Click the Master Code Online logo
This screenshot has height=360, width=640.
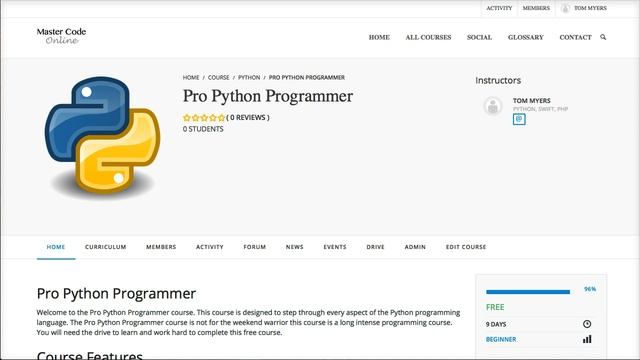point(61,36)
